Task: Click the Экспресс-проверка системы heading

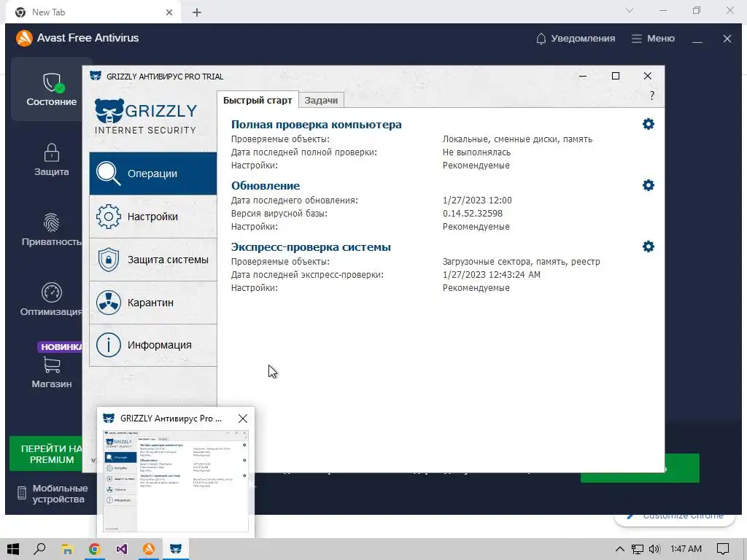Action: 311,246
